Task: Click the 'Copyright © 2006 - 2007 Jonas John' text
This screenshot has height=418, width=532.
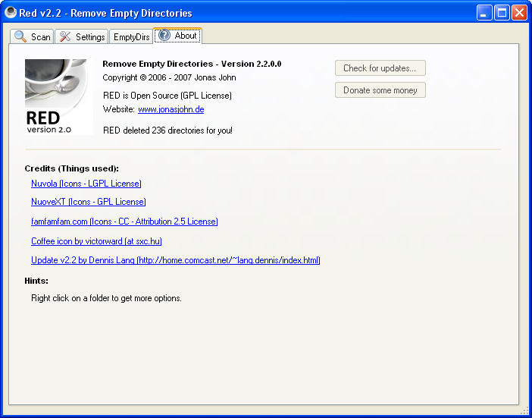Action: [x=169, y=77]
